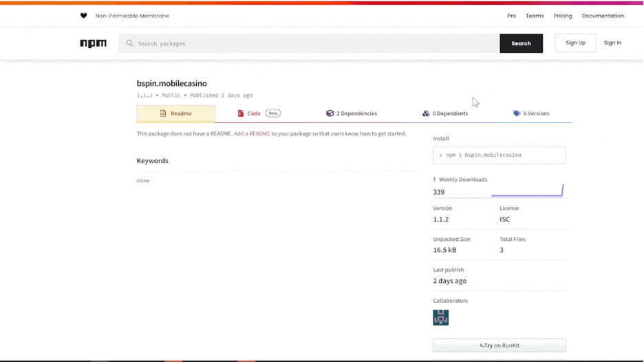Click the Sign Up button
The height and width of the screenshot is (362, 644).
[x=575, y=43]
